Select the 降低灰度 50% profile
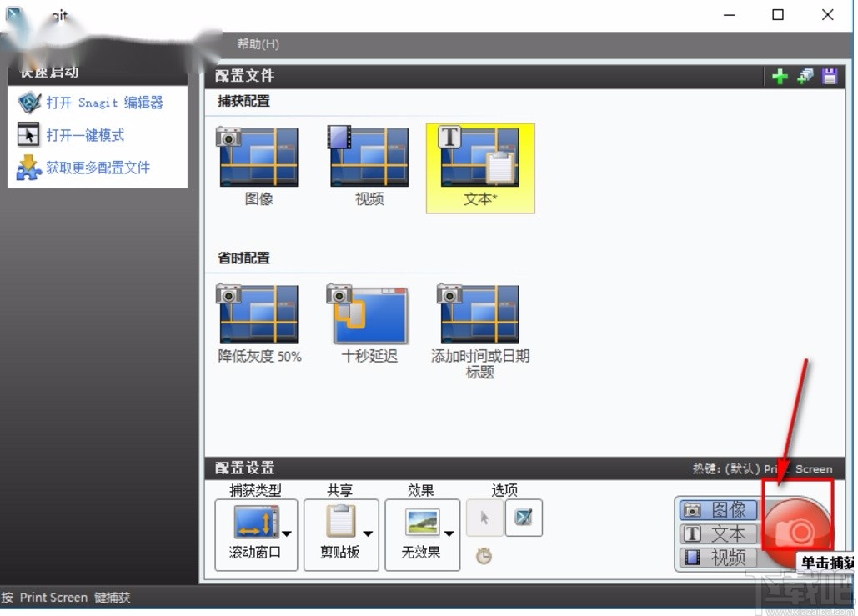The width and height of the screenshot is (858, 616). (x=258, y=324)
